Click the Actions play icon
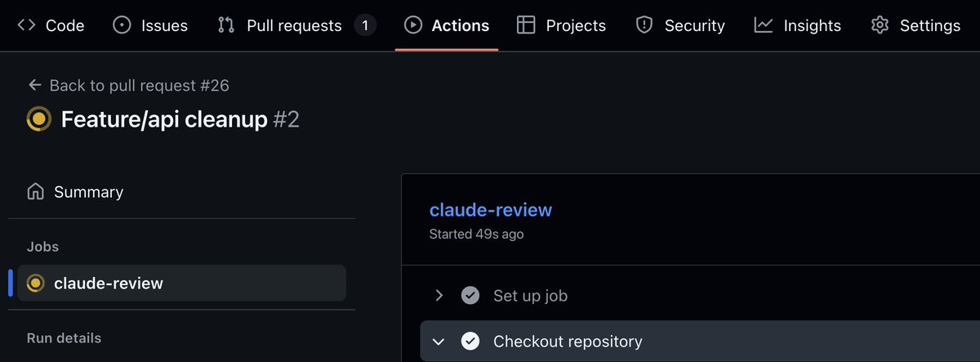This screenshot has height=362, width=980. coord(413,25)
